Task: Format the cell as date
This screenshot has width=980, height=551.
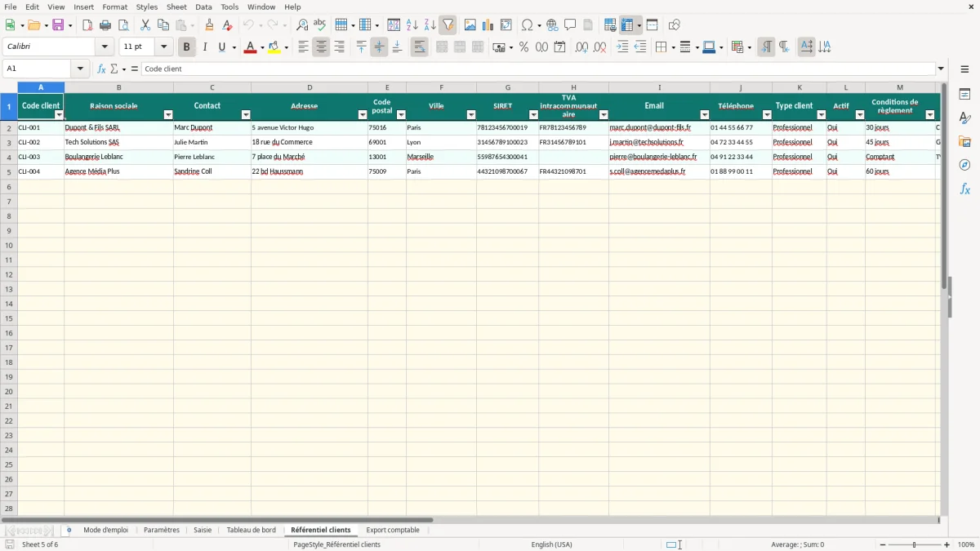Action: coord(559,47)
